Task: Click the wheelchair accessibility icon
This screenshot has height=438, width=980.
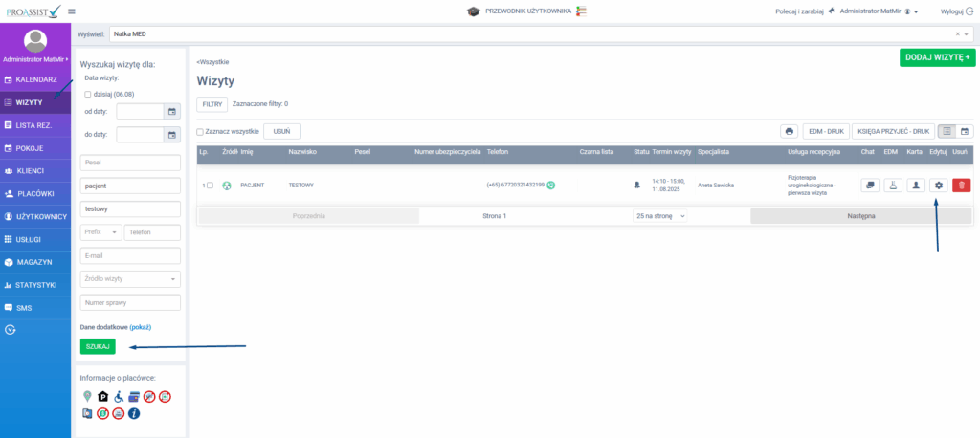Action: click(x=119, y=397)
